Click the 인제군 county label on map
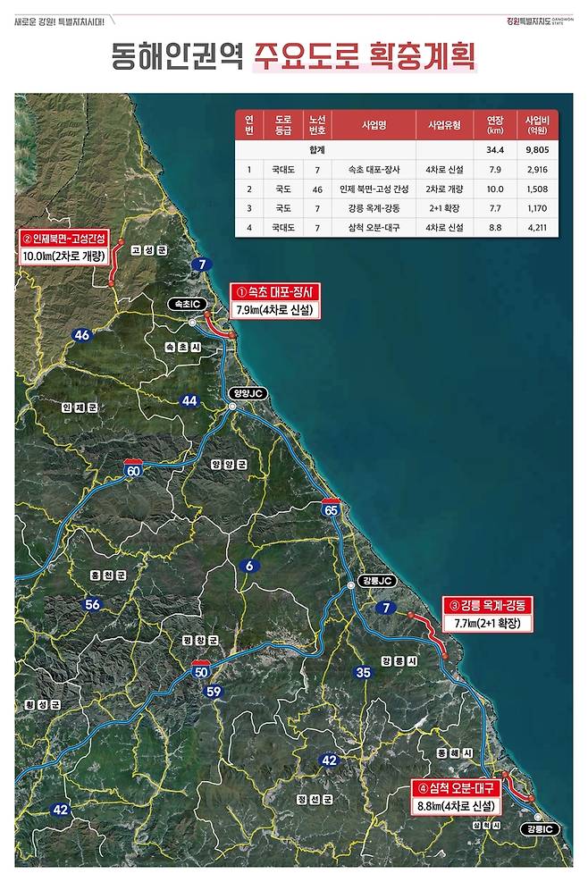The height and width of the screenshot is (882, 588). [x=79, y=407]
